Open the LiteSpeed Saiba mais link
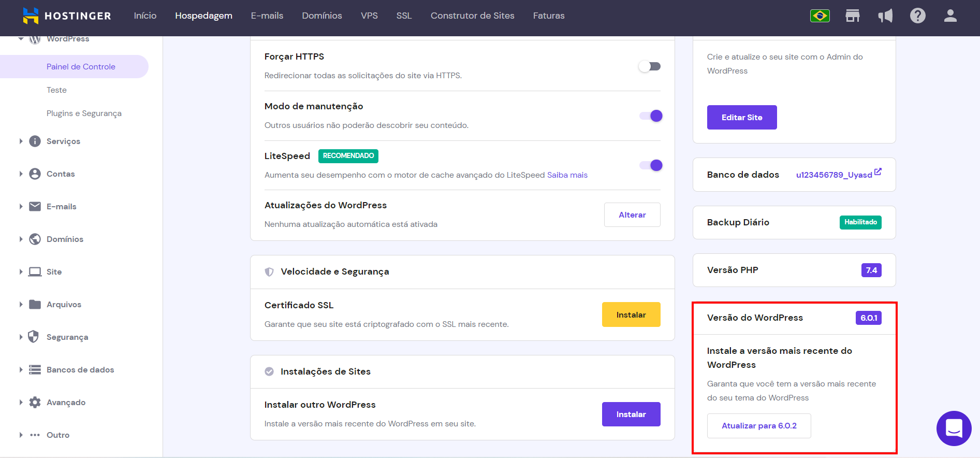 pos(567,175)
